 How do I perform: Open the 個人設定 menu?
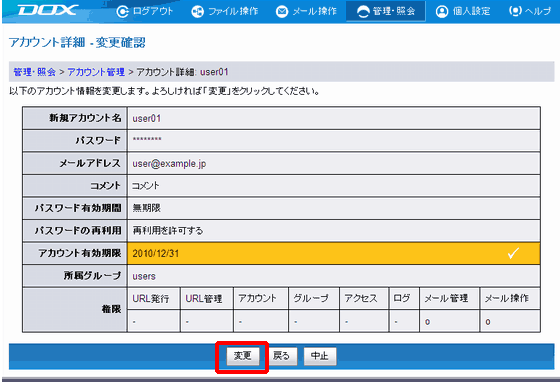(463, 11)
